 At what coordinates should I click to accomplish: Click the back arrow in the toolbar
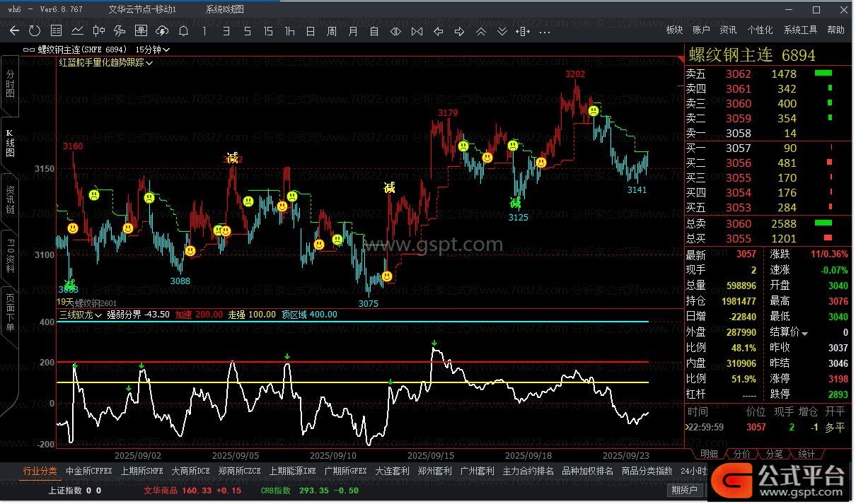point(14,31)
